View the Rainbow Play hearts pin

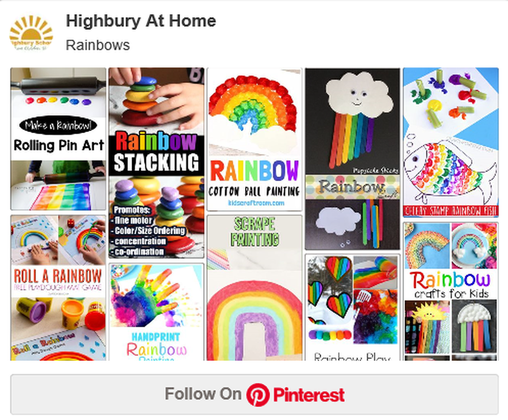click(x=352, y=308)
